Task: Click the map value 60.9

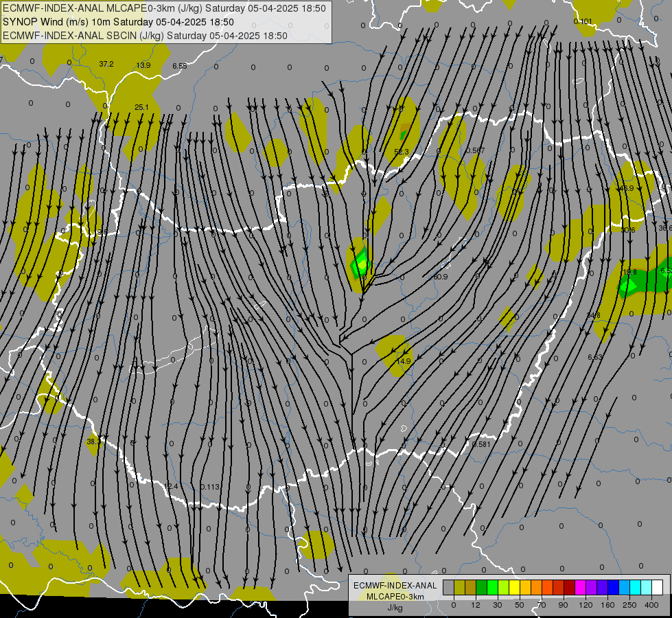Action: coord(440,277)
